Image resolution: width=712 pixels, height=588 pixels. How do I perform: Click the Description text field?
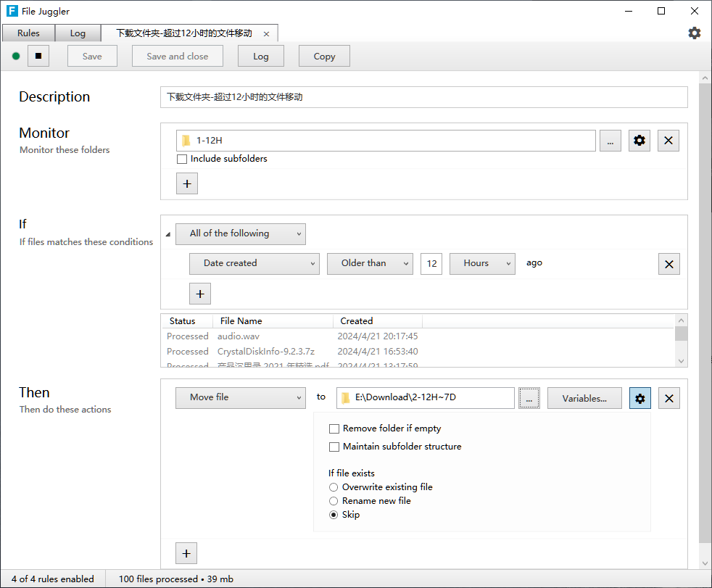pyautogui.click(x=423, y=97)
